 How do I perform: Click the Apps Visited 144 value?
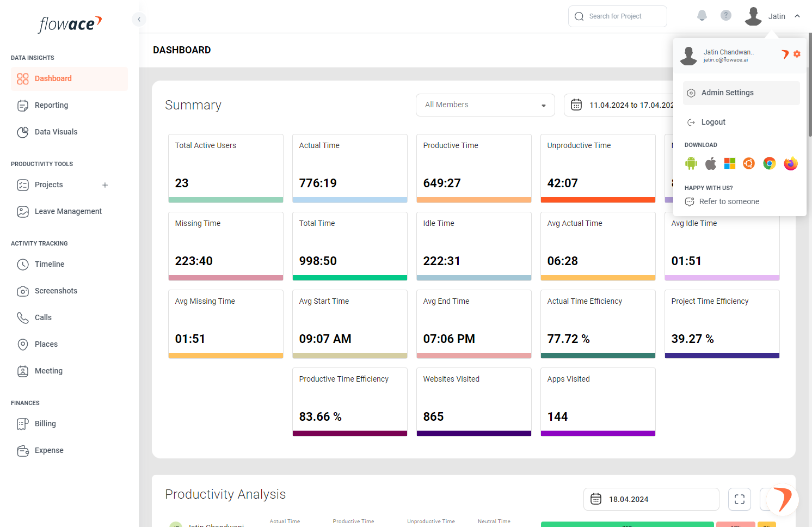pos(557,417)
